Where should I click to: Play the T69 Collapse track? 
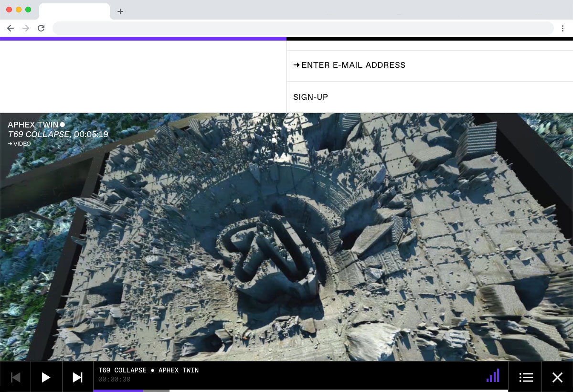click(x=46, y=377)
